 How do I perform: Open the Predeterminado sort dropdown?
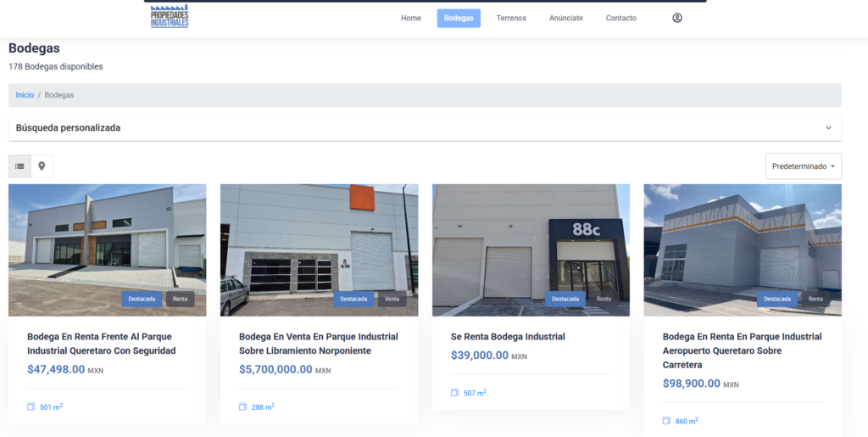(804, 166)
